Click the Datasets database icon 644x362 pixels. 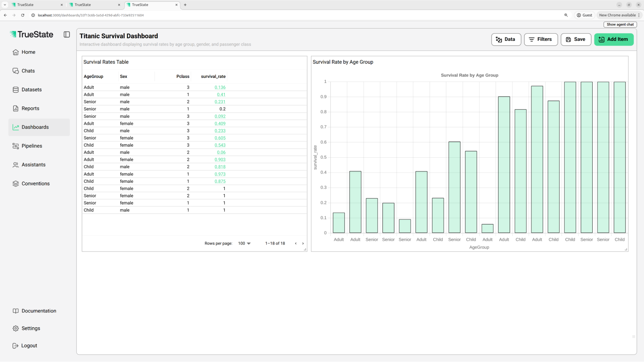point(15,90)
